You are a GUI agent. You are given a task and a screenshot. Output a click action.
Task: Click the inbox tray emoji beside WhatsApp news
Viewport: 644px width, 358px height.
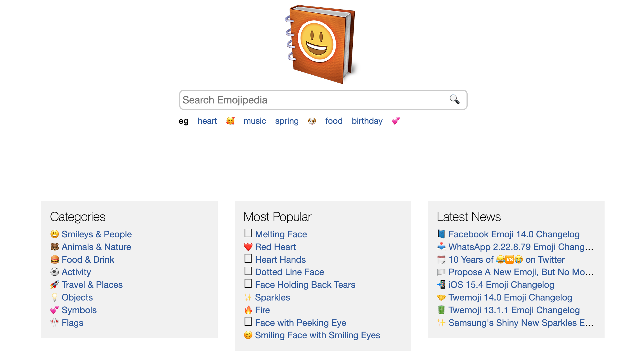coord(441,247)
